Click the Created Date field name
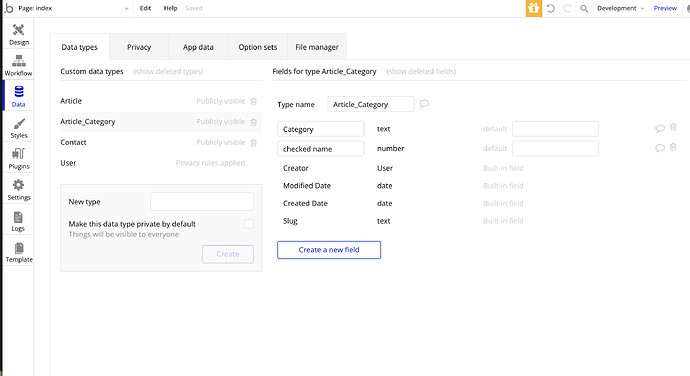 coord(305,203)
